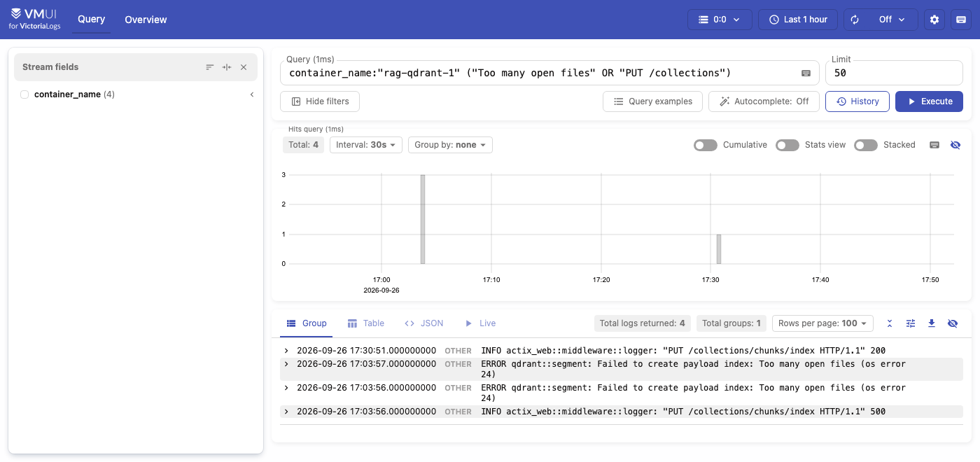Screen dimensions: 980x462
Task: Check the container_name checkbox
Action: pos(24,94)
